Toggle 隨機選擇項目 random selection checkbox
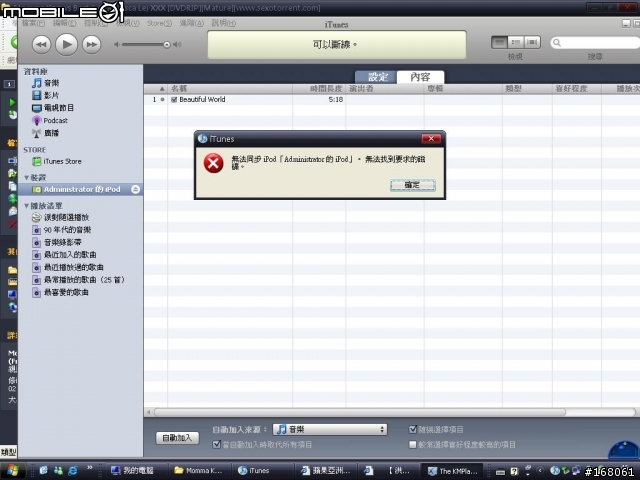This screenshot has height=480, width=640. click(413, 429)
